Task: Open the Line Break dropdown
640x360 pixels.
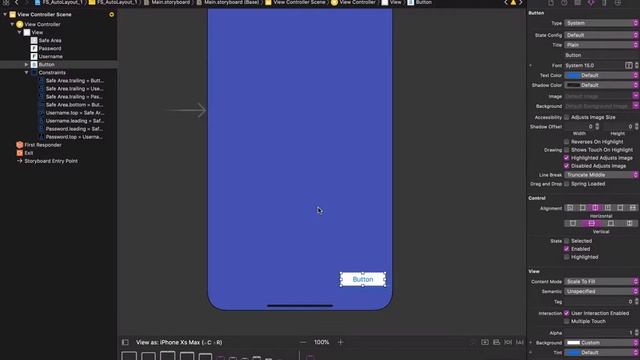Action: tap(601, 175)
